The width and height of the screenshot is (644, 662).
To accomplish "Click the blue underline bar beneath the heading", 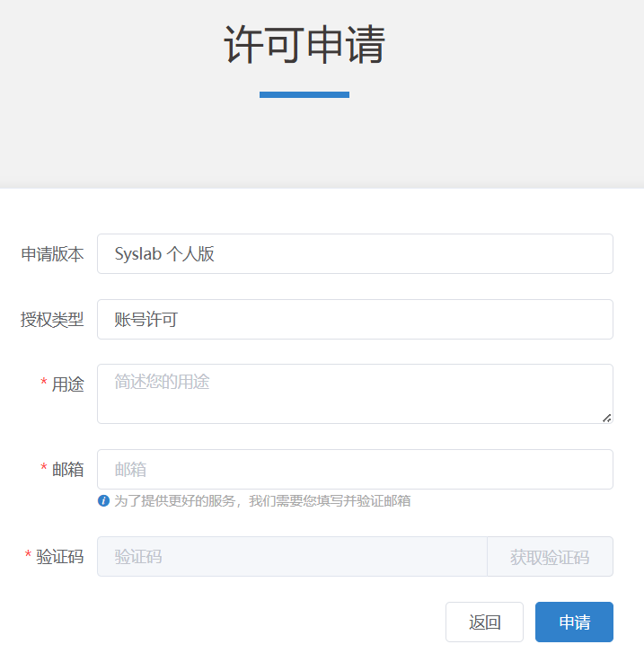I will pos(304,94).
